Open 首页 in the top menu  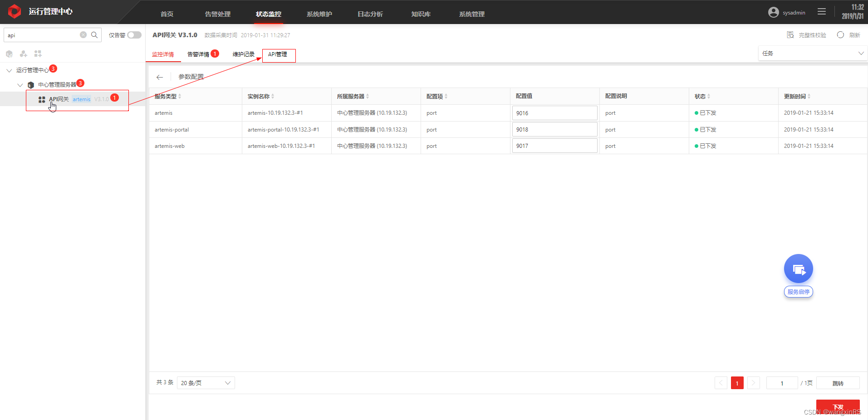click(x=167, y=14)
